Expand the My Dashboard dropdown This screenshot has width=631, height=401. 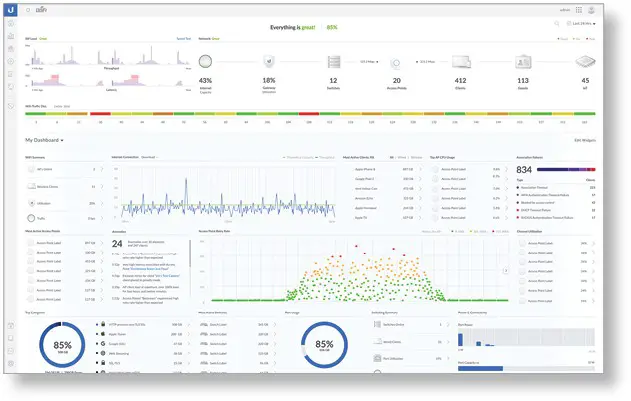(x=44, y=140)
